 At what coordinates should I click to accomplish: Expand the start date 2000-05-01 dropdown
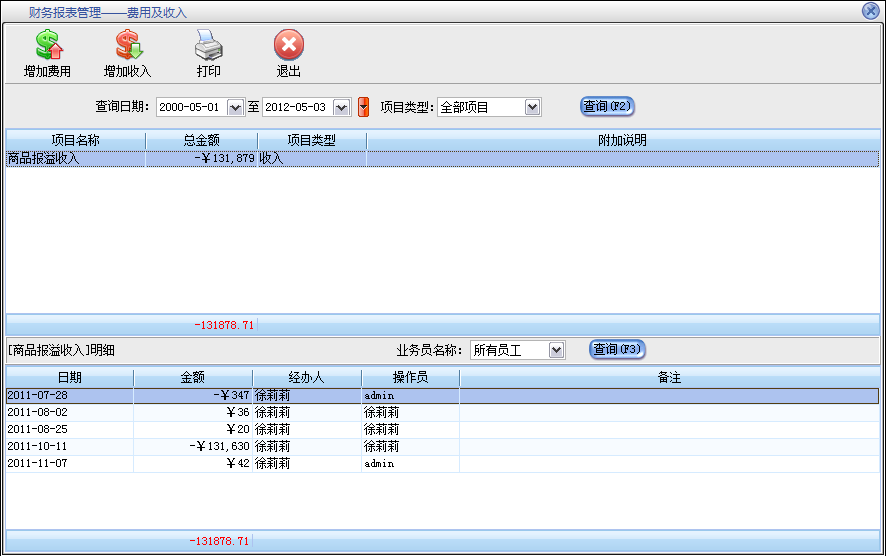coord(236,107)
